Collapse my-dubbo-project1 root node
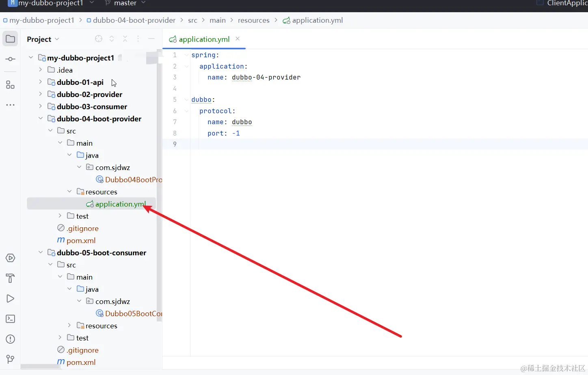This screenshot has height=375, width=588. click(31, 58)
